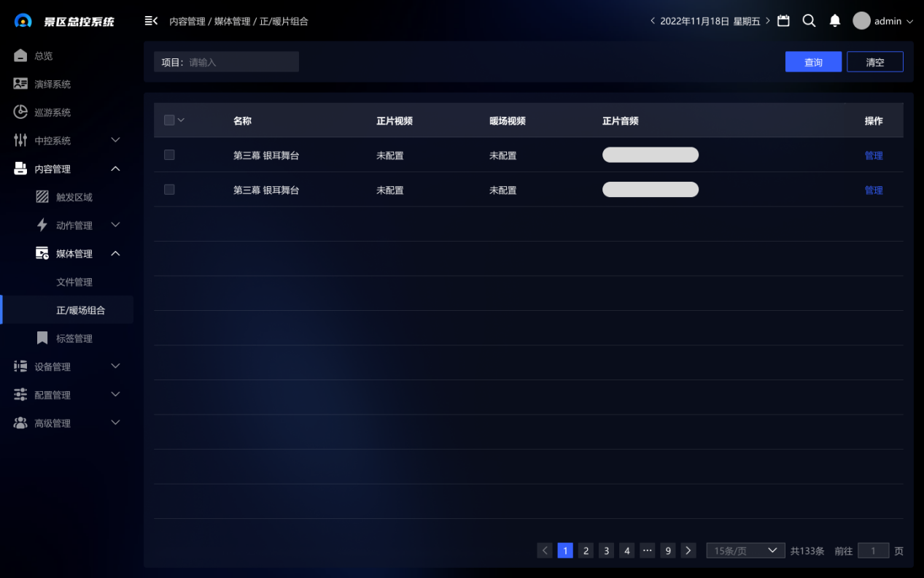This screenshot has width=924, height=578.
Task: Open 触发区域 from sidebar
Action: point(74,197)
